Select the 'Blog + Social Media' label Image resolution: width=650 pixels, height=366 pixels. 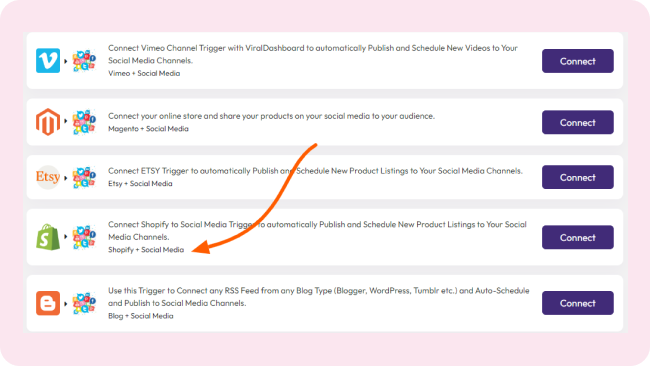pyautogui.click(x=141, y=316)
